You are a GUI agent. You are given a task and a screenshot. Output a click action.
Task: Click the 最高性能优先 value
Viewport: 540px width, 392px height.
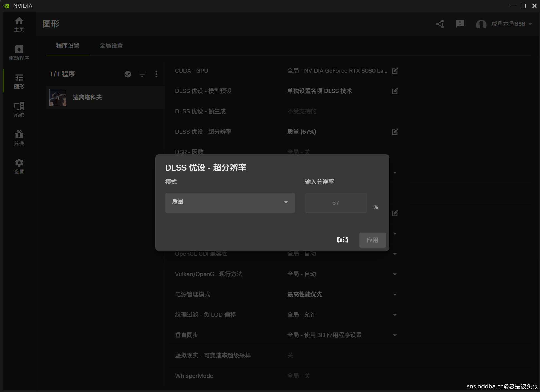305,294
